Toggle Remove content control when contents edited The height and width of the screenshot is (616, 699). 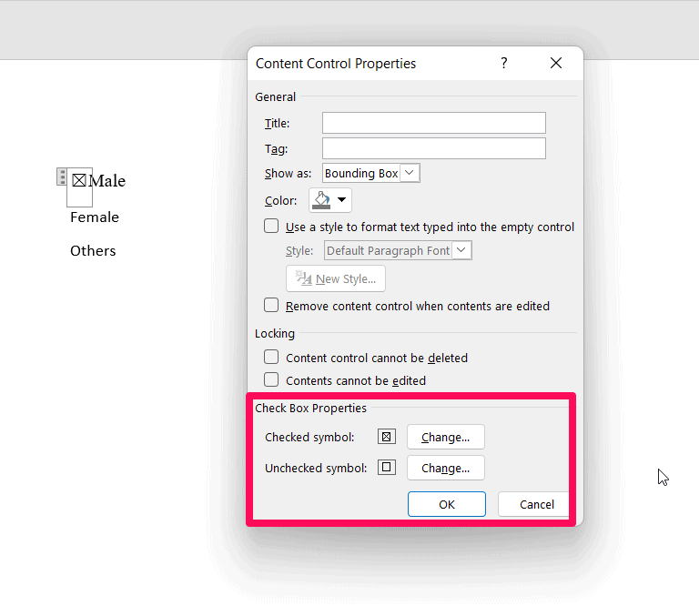pos(271,306)
